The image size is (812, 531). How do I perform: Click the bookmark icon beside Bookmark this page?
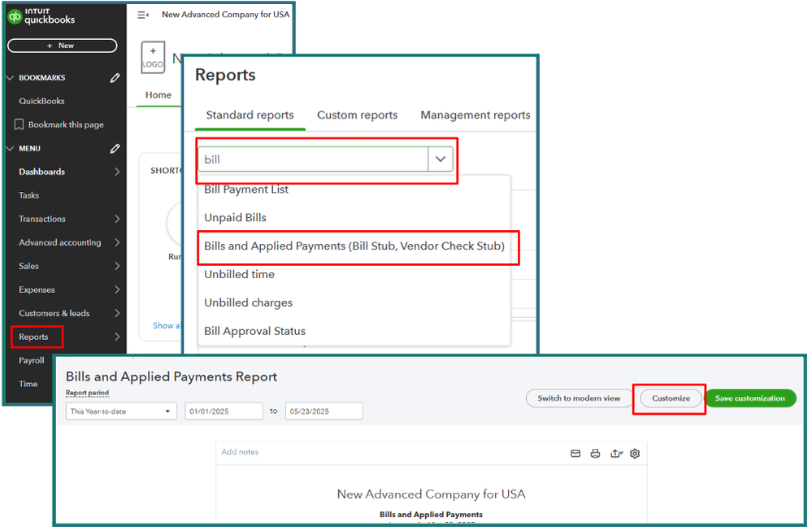tap(20, 125)
